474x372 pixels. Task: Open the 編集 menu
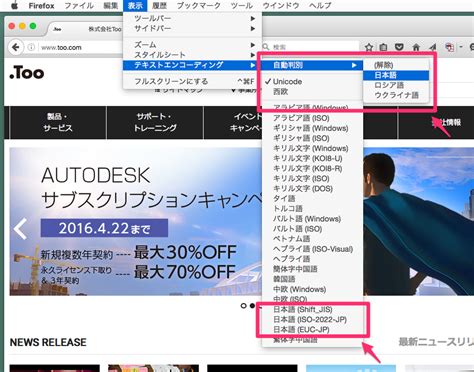(111, 6)
